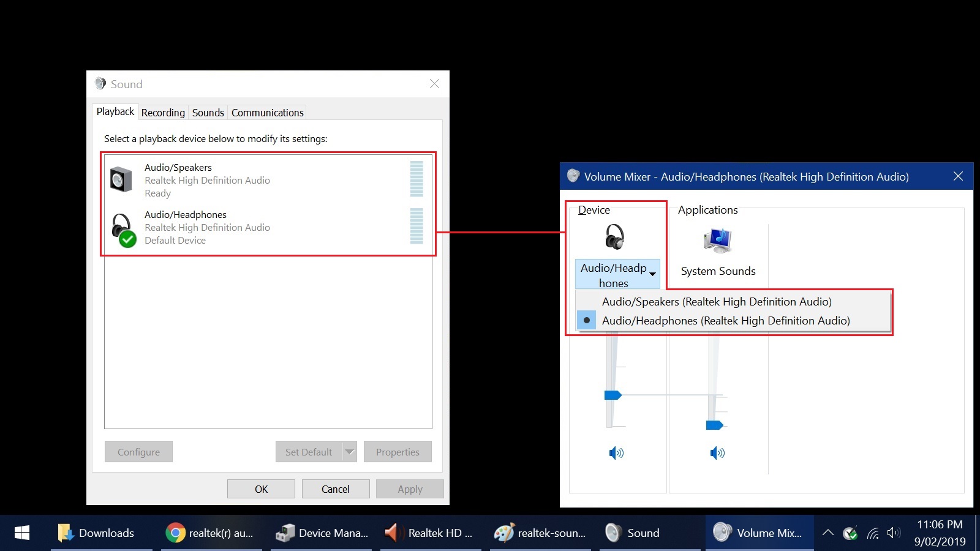
Task: Click the System Sounds volume slider handle
Action: pos(714,425)
